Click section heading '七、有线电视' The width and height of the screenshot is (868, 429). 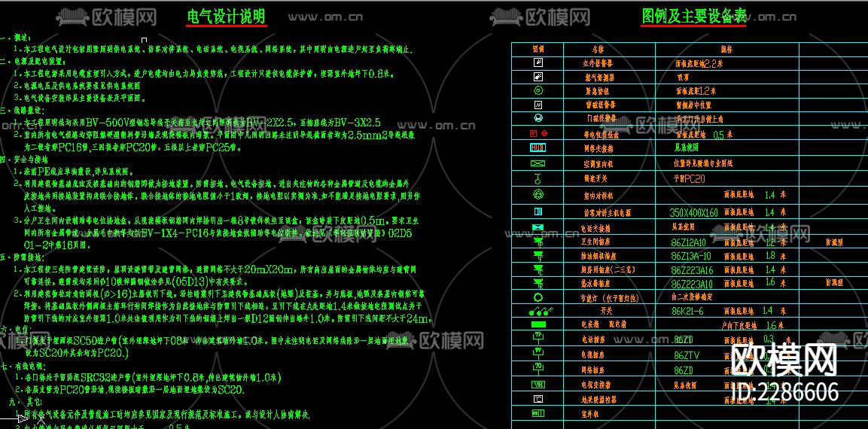pos(23,367)
